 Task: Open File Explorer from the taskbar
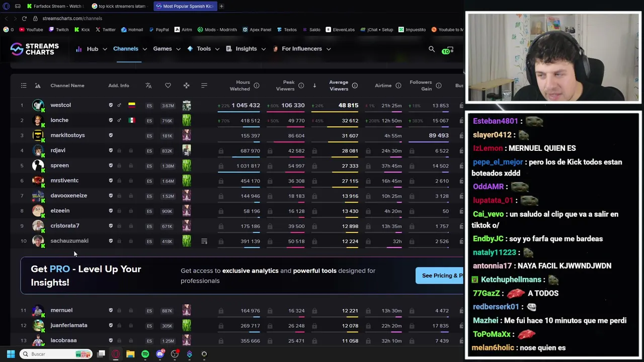tap(130, 354)
